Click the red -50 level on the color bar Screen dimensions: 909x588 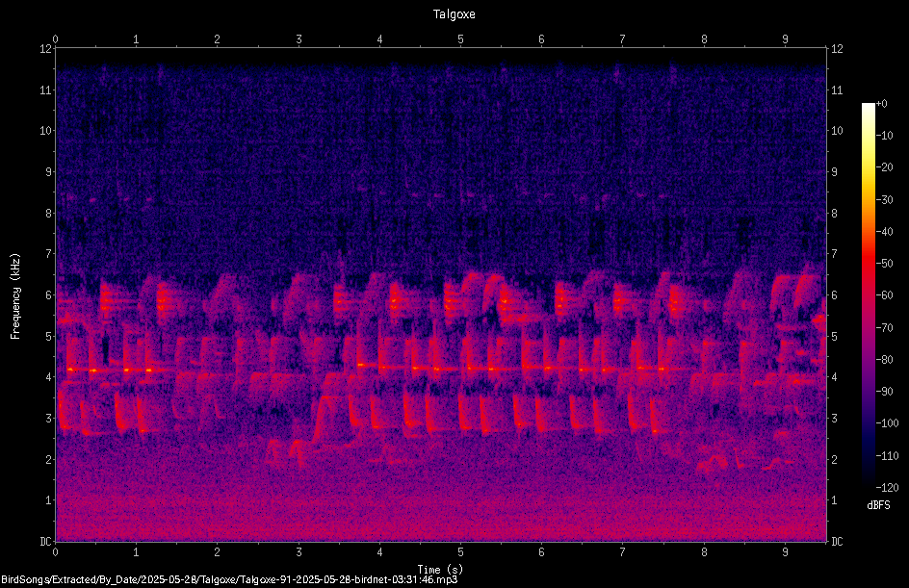[x=868, y=263]
